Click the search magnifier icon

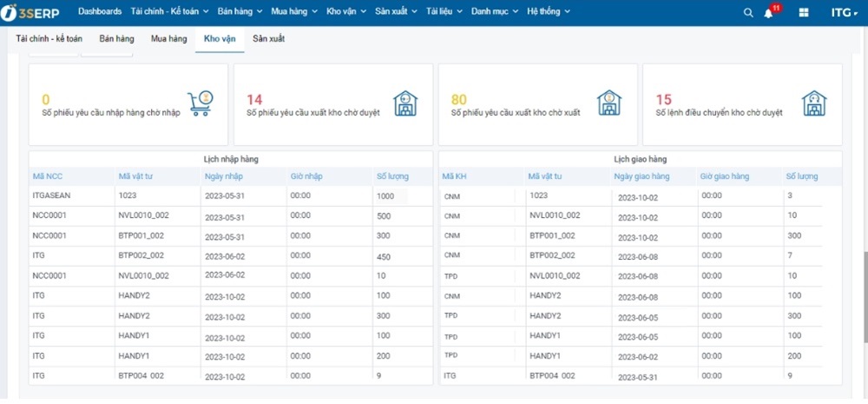748,12
